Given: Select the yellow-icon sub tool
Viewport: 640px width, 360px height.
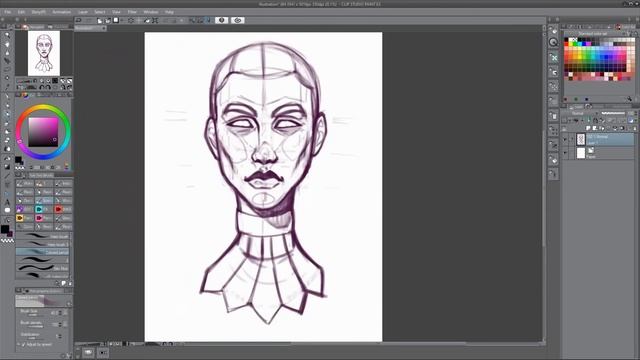Looking at the screenshot, I should coord(24,218).
